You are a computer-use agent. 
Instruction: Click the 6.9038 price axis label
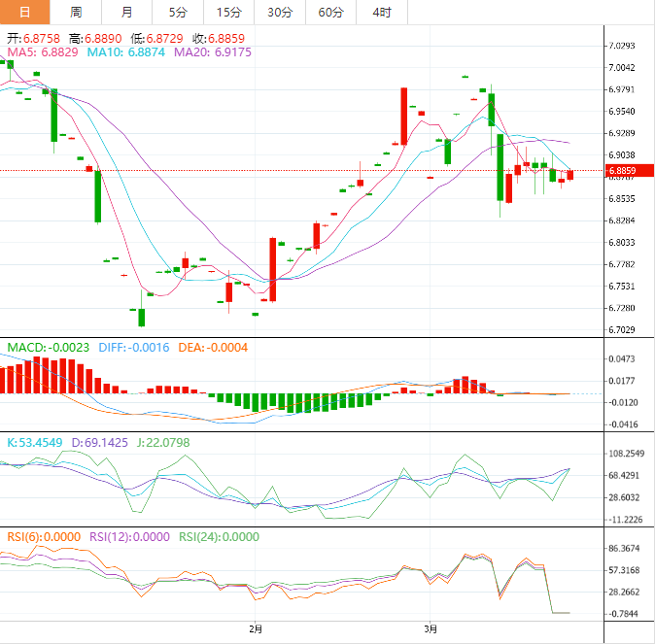tap(622, 155)
